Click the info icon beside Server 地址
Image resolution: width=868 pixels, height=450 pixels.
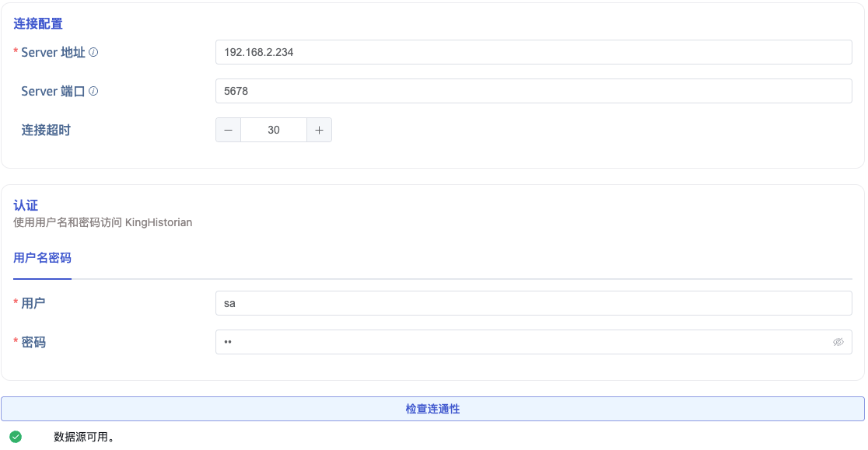pos(93,52)
